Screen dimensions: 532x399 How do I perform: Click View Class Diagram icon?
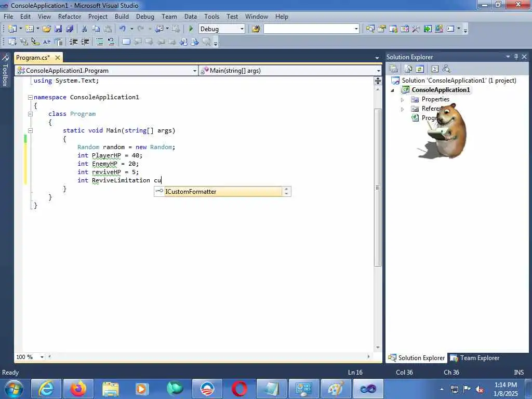coord(446,69)
